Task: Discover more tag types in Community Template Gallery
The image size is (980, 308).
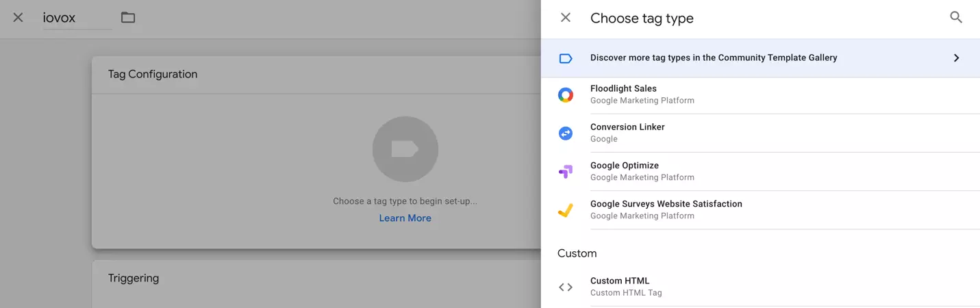Action: pos(713,58)
